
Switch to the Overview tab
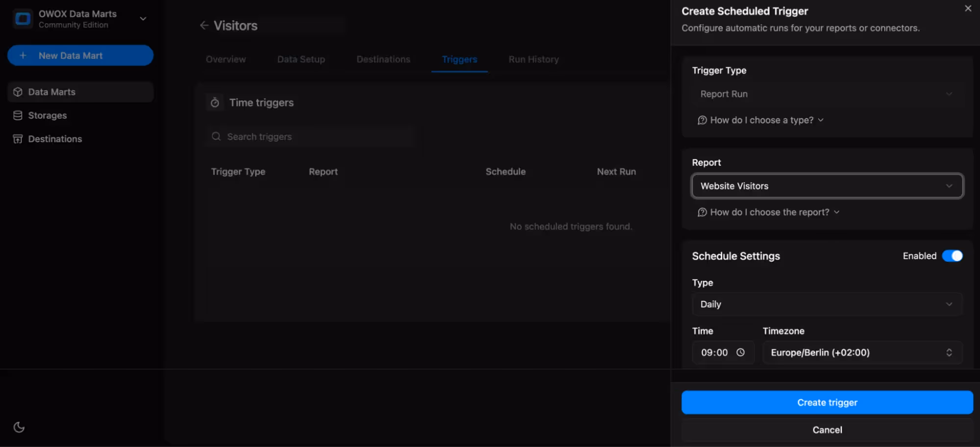coord(226,59)
